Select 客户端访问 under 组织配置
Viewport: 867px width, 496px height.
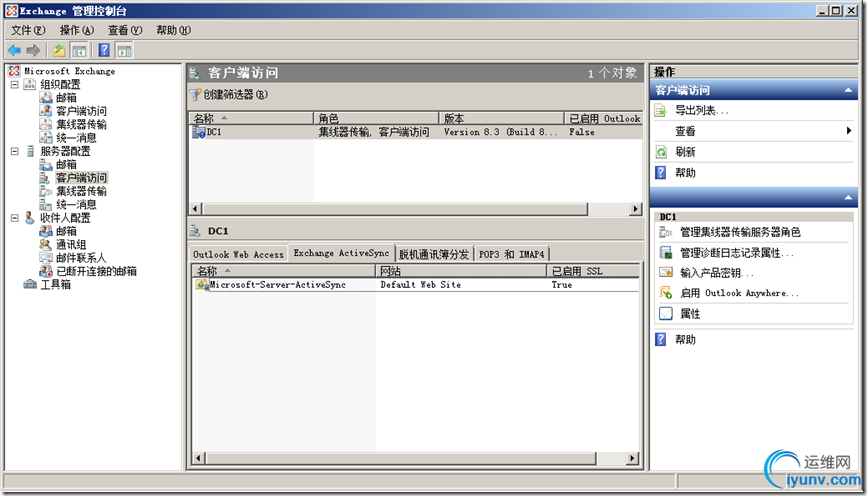pos(81,111)
